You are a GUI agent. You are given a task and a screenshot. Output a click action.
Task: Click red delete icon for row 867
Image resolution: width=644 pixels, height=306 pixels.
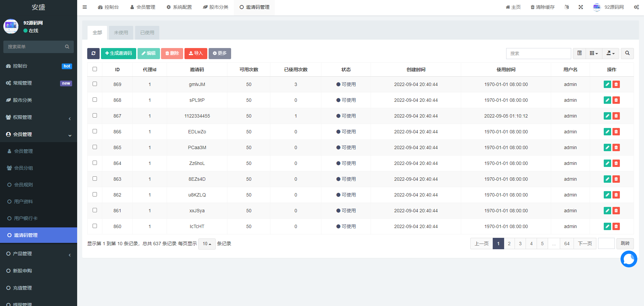tap(616, 116)
